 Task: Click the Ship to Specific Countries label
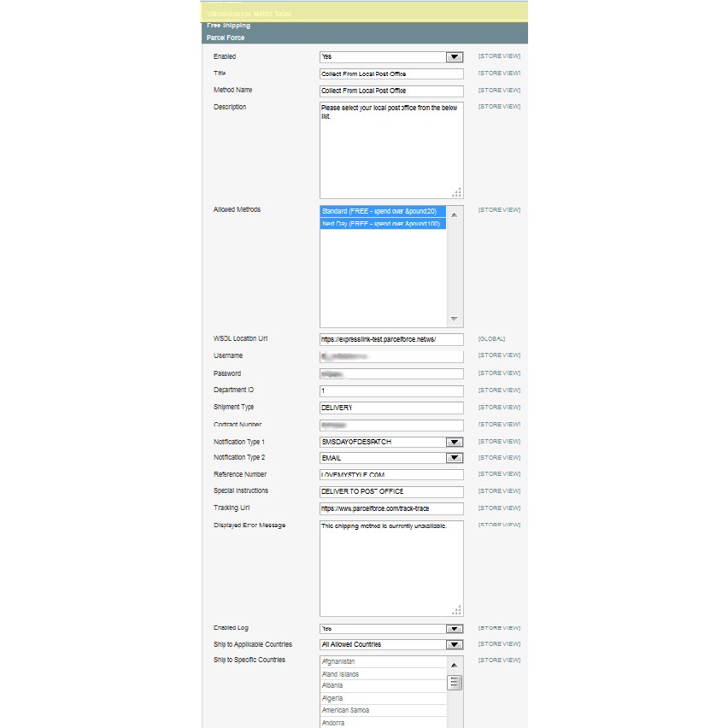click(x=250, y=660)
